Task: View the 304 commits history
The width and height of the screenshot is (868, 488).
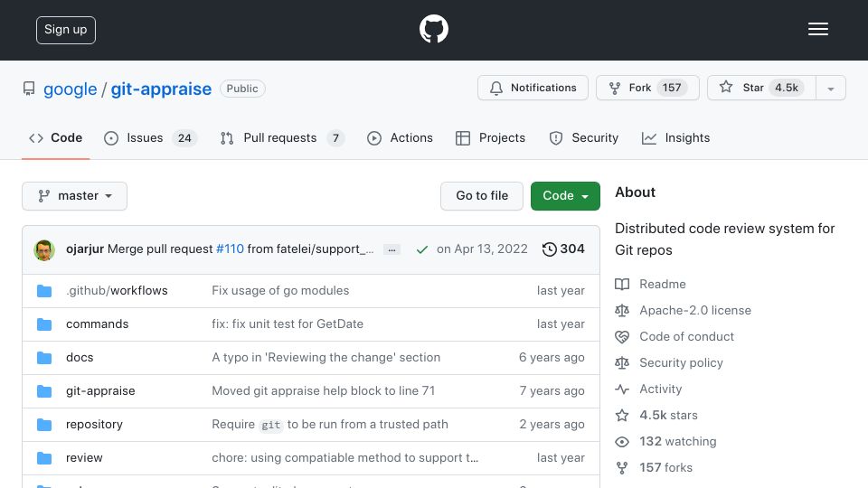Action: [563, 249]
